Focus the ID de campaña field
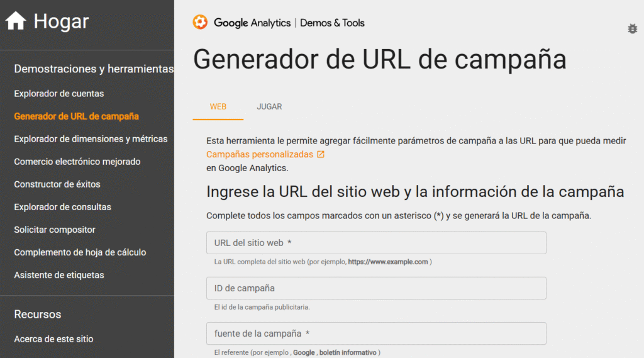The height and width of the screenshot is (358, 644). [x=376, y=288]
